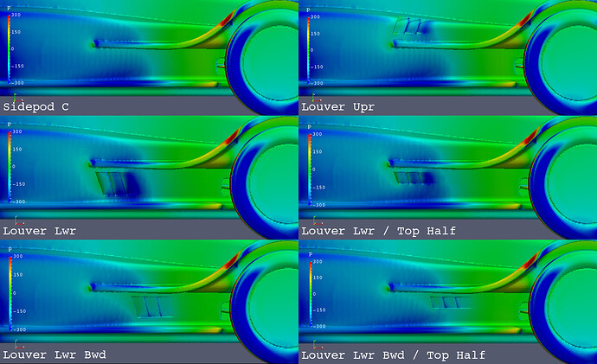Click the axis triad above the Louver Lwr / Top Half caption

318,220
